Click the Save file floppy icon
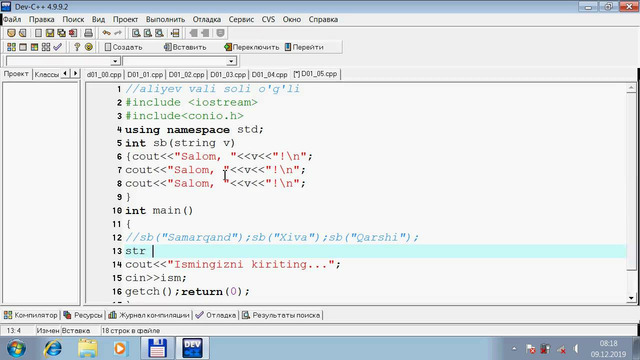Viewport: 640px width, 360px height. (x=49, y=33)
